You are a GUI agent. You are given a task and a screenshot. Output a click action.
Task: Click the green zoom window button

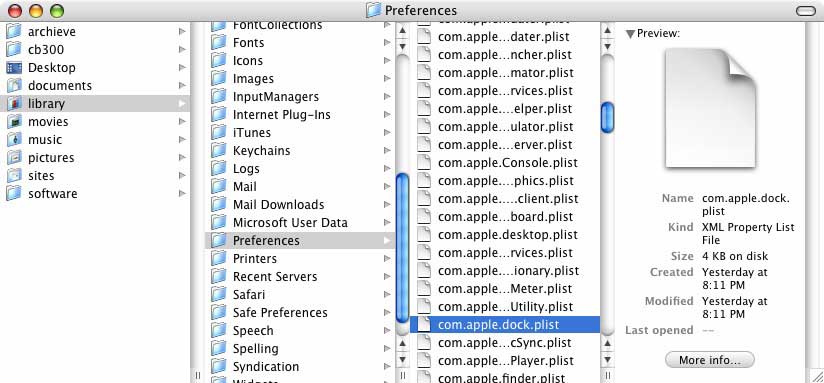[x=56, y=11]
